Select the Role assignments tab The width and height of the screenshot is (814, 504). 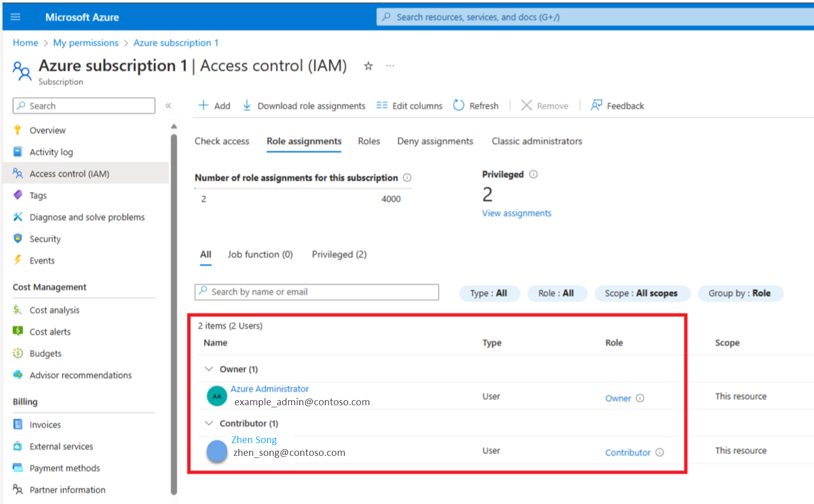tap(304, 141)
